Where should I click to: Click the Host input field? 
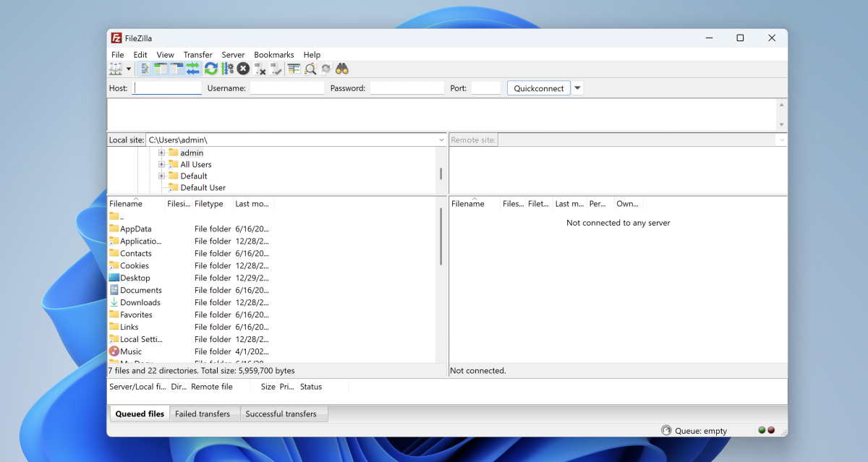[167, 88]
